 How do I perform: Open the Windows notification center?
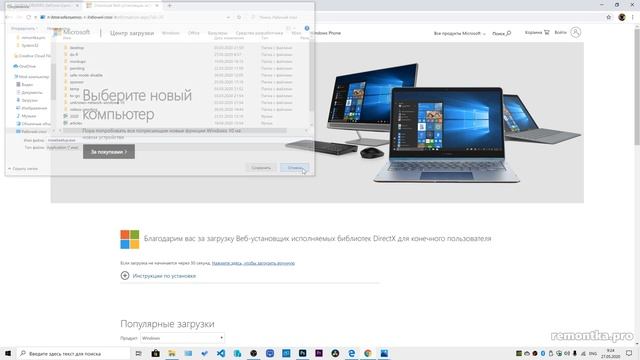point(629,353)
